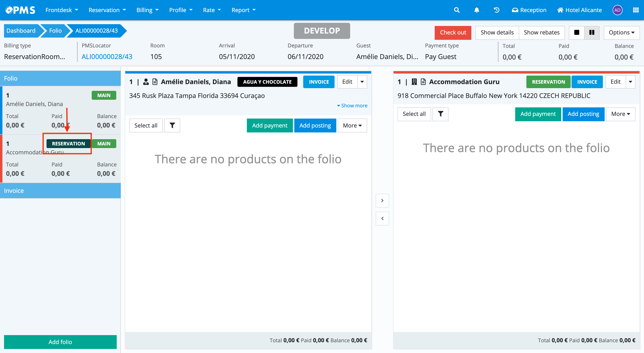Click the search magnifier icon
The image size is (644, 353).
pyautogui.click(x=456, y=10)
